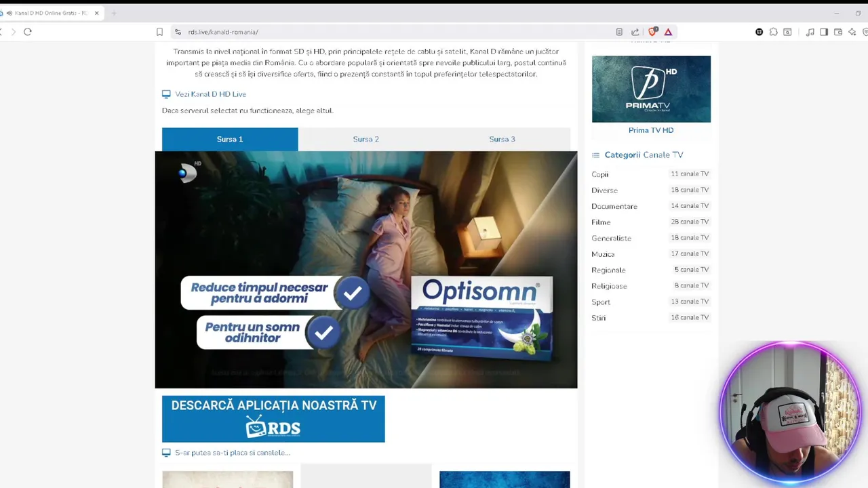Click the list icon beside Categorii Canale TV
Image resolution: width=868 pixels, height=488 pixels.
tap(595, 155)
